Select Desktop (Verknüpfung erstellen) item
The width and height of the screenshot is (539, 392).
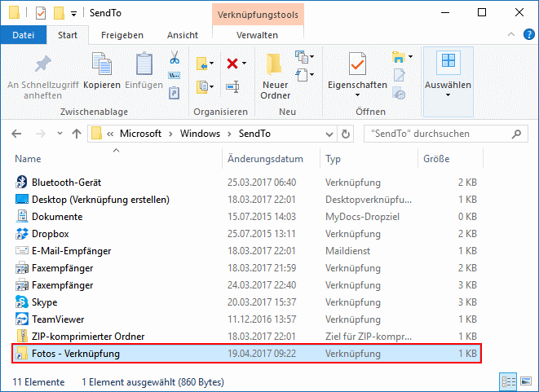click(247, 200)
